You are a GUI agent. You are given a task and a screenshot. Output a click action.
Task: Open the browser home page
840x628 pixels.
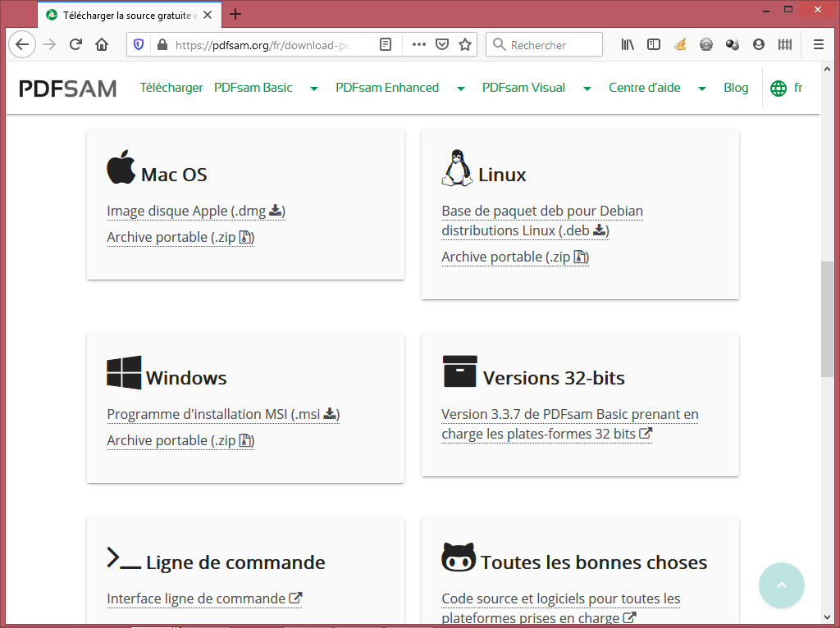tap(102, 44)
